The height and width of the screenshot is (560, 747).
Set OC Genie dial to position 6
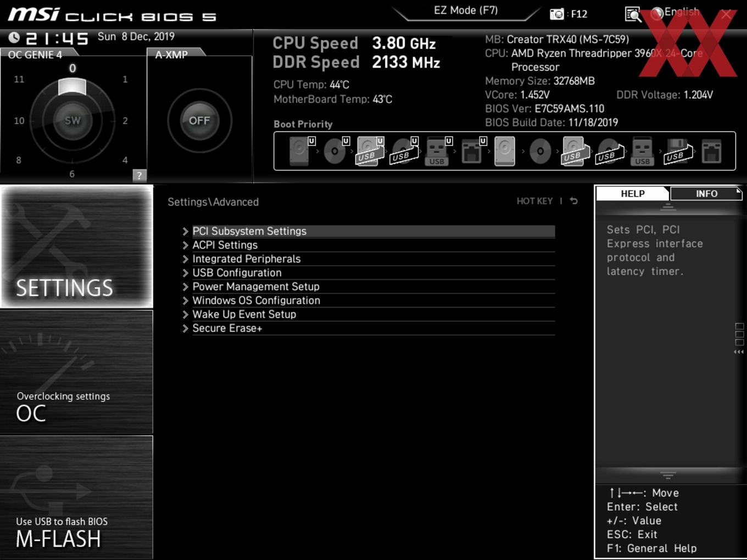click(x=72, y=173)
